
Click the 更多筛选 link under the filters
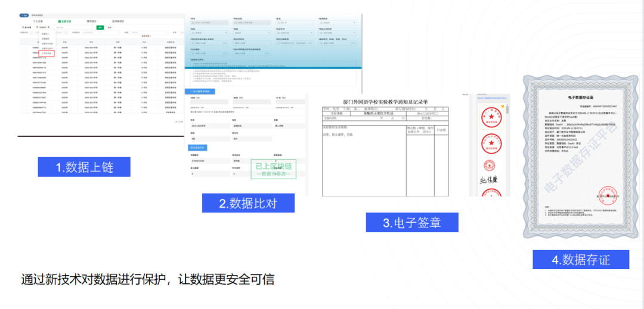point(147,36)
